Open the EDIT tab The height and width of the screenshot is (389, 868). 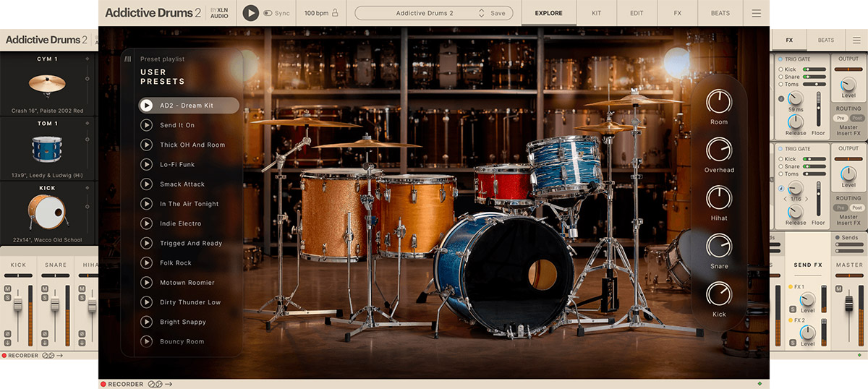tap(637, 13)
